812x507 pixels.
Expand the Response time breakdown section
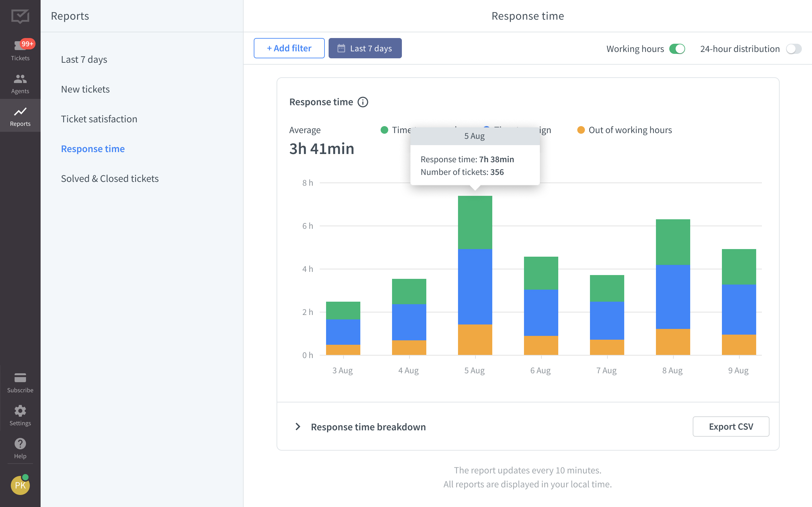368,427
